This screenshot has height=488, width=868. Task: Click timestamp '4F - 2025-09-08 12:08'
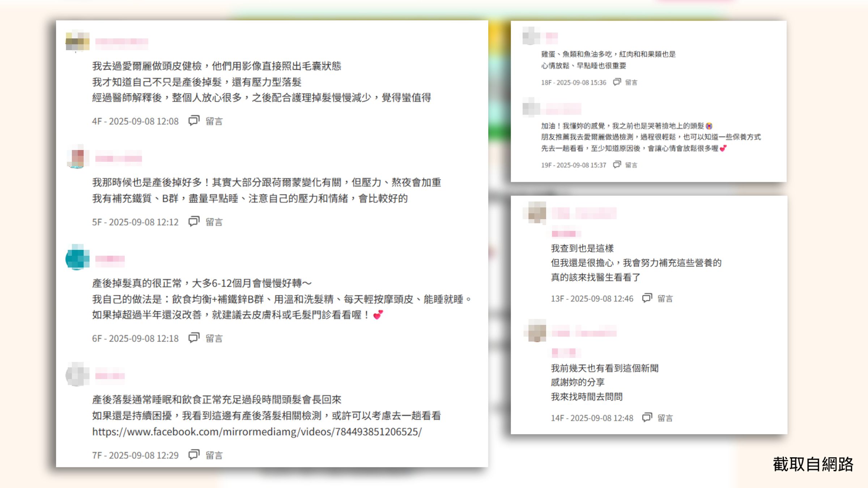point(135,121)
